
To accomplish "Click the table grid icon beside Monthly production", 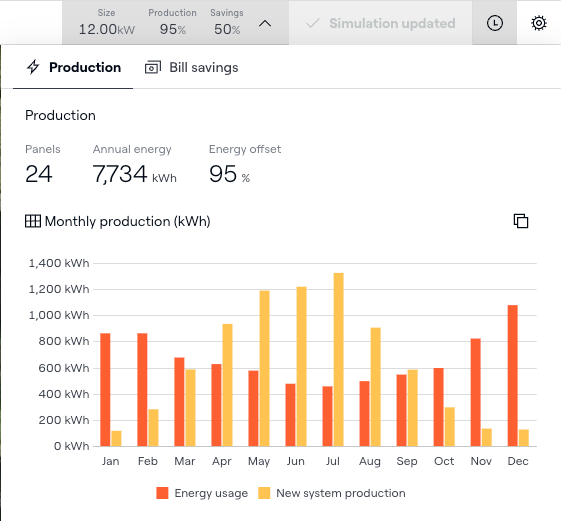I will pos(33,221).
